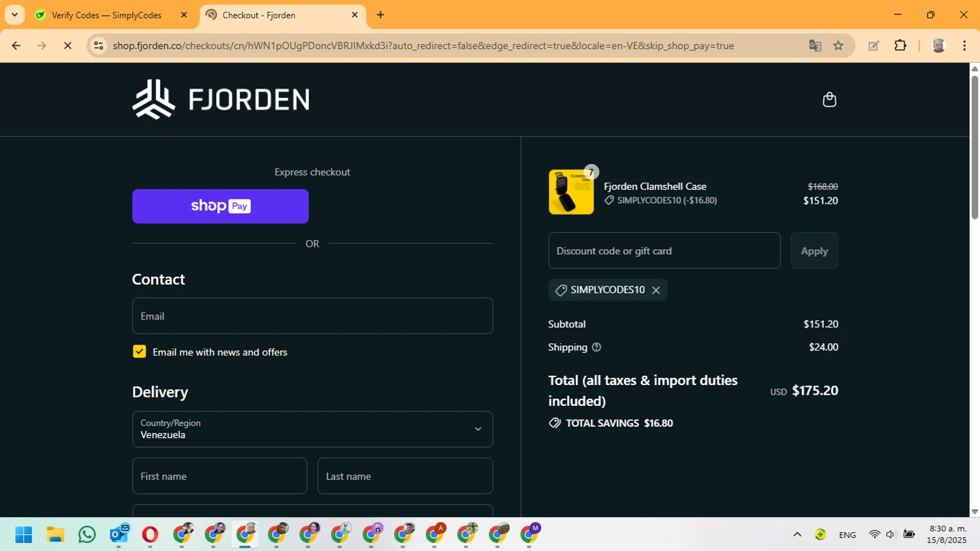The height and width of the screenshot is (551, 980).
Task: Click the Fjorden Clamshell Case product name
Action: 655,187
